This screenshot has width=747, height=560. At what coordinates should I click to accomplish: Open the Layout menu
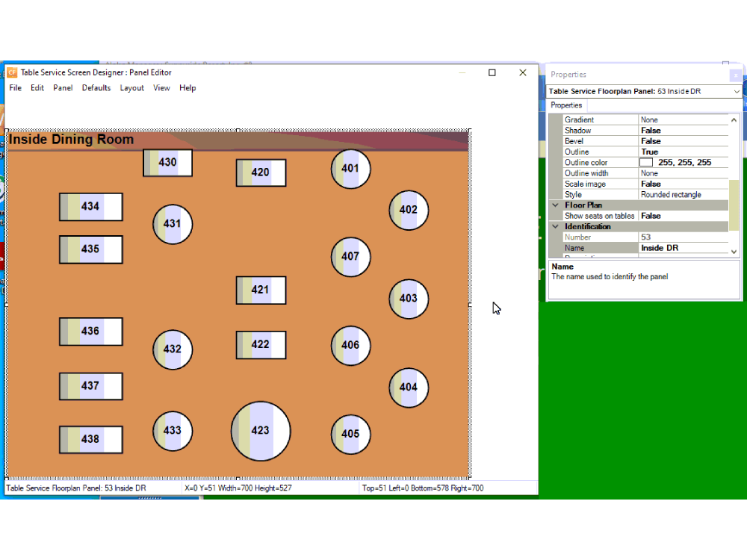point(132,88)
